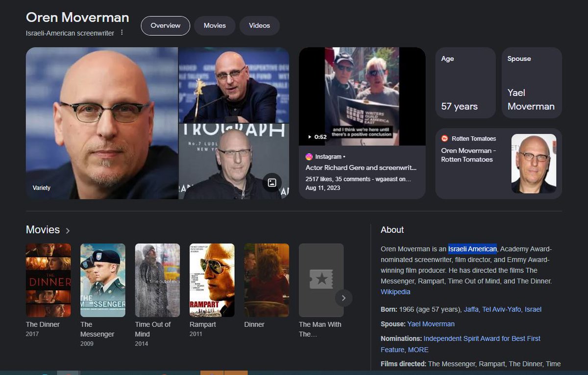Select the Overview tab
This screenshot has width=588, height=375.
165,25
